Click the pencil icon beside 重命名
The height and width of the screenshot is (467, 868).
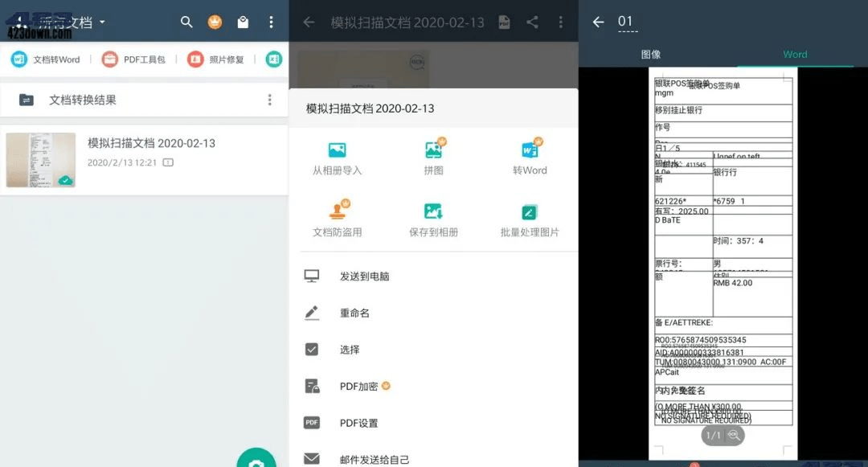pos(312,313)
